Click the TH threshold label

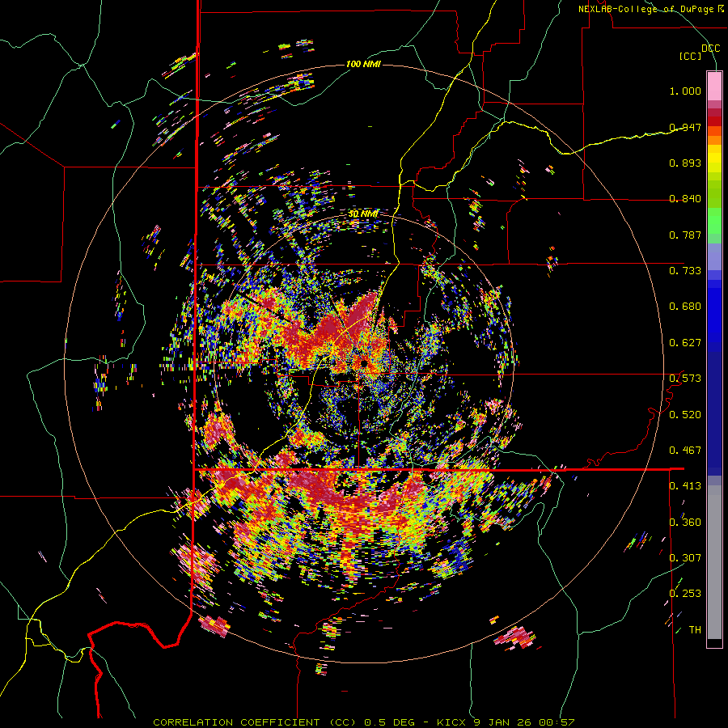[695, 630]
